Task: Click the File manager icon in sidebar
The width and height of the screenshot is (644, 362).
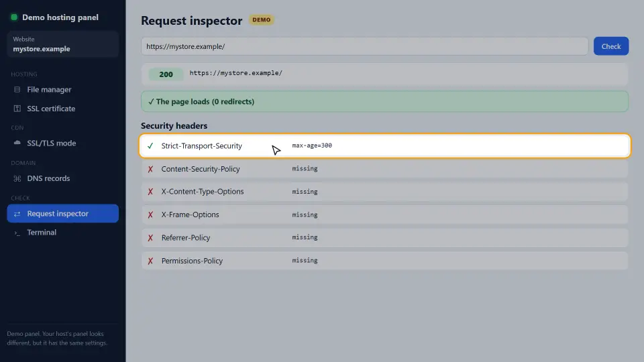Action: [x=17, y=89]
